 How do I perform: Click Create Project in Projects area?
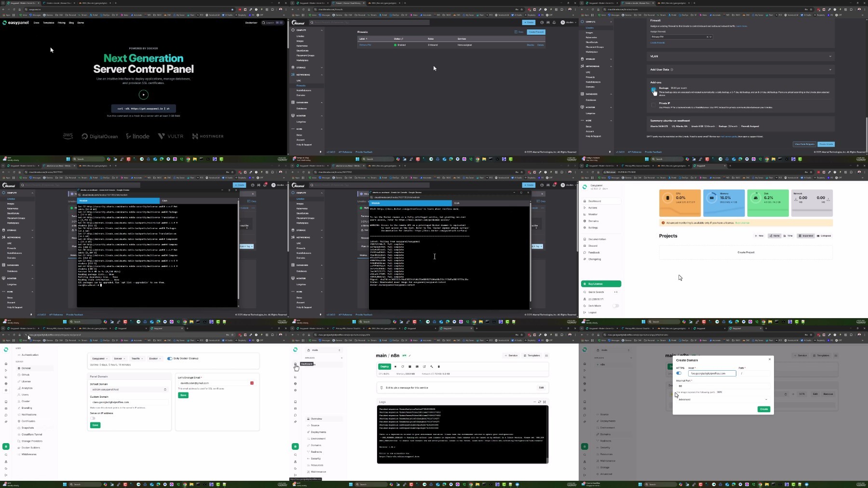click(746, 252)
